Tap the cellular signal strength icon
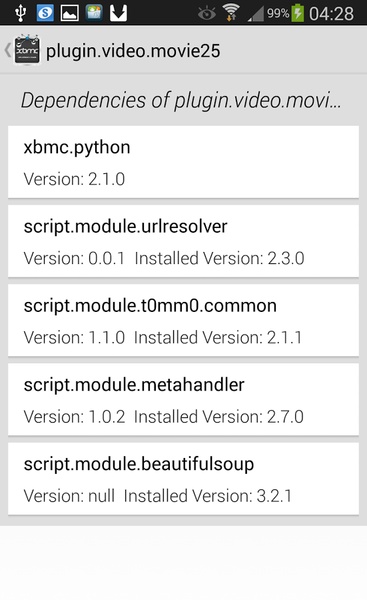Screen dimensions: 367x600 (x=256, y=14)
